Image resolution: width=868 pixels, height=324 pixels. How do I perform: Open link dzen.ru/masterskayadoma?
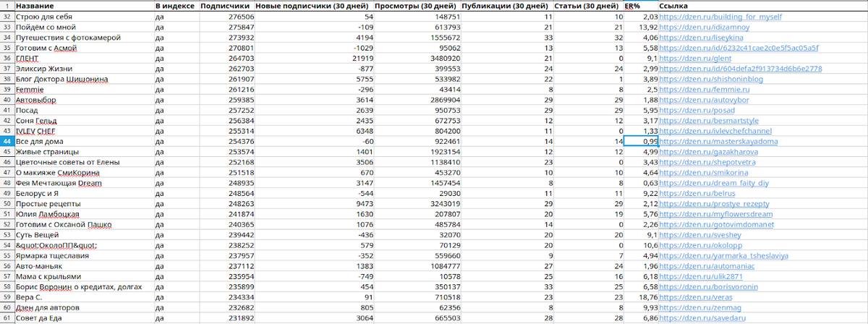pyautogui.click(x=719, y=142)
